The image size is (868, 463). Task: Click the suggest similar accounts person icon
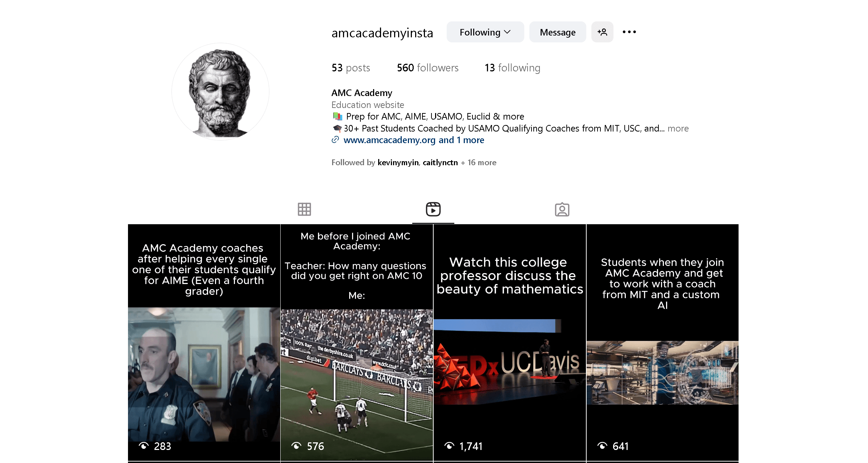point(602,32)
